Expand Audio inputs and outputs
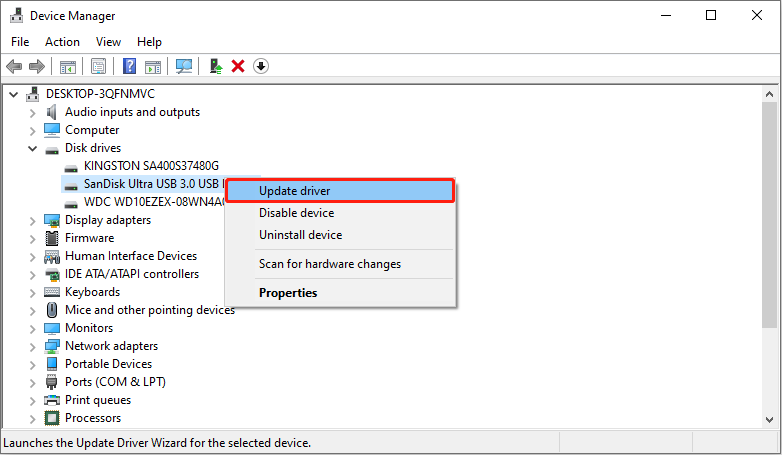This screenshot has height=455, width=782. pyautogui.click(x=32, y=113)
